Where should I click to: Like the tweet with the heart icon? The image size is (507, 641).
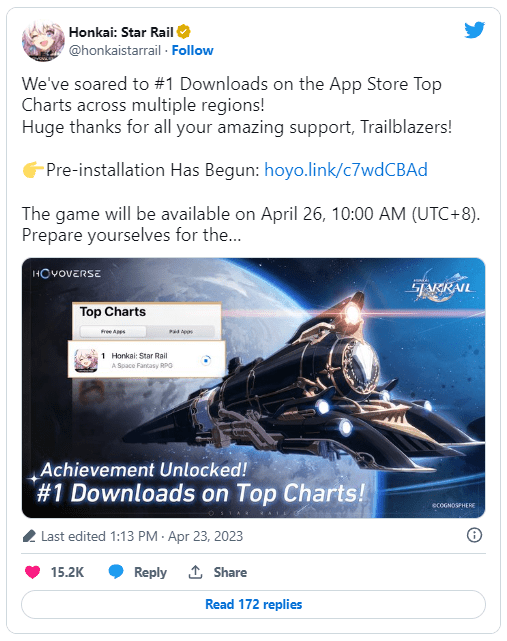point(33,572)
